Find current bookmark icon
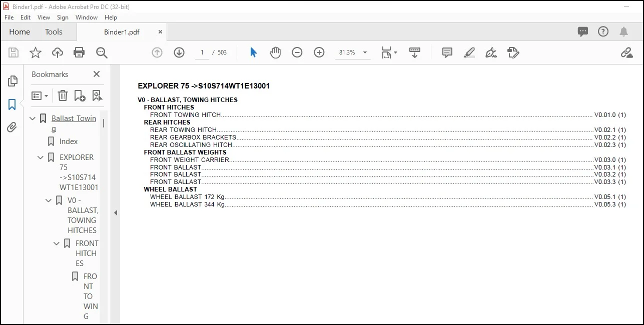This screenshot has width=644, height=325. pyautogui.click(x=97, y=95)
